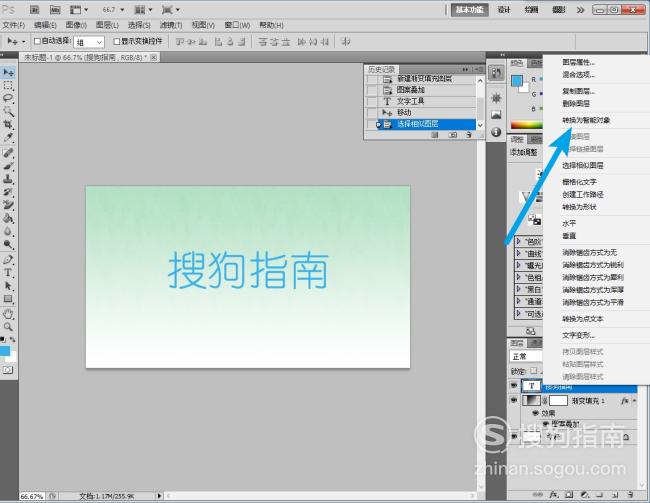Hide the background layer eye icon
The image size is (650, 503).
514,437
